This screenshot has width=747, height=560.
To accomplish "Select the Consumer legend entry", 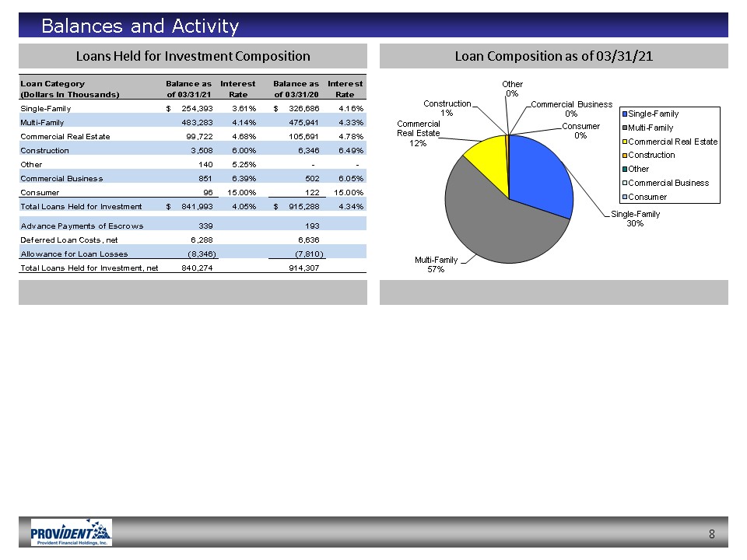I will coord(647,197).
